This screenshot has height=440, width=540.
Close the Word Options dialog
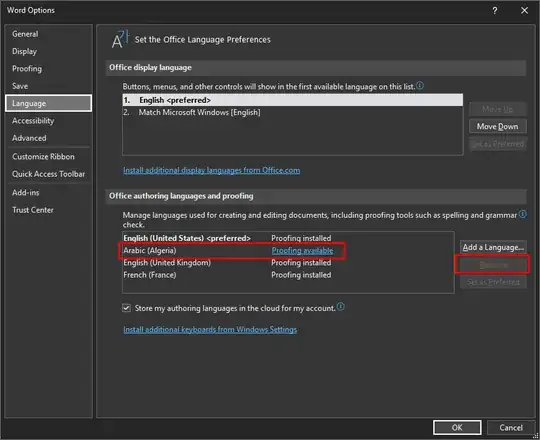click(x=524, y=11)
